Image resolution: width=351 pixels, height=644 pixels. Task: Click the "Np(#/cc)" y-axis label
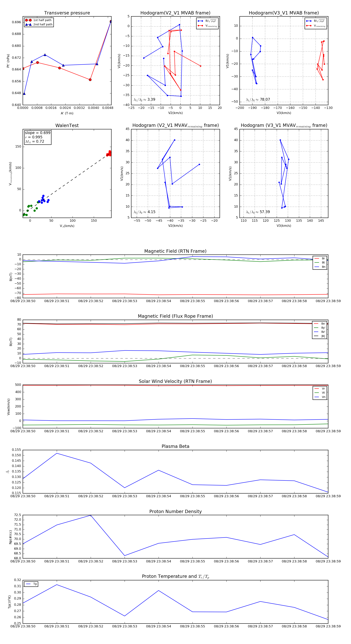11,537
